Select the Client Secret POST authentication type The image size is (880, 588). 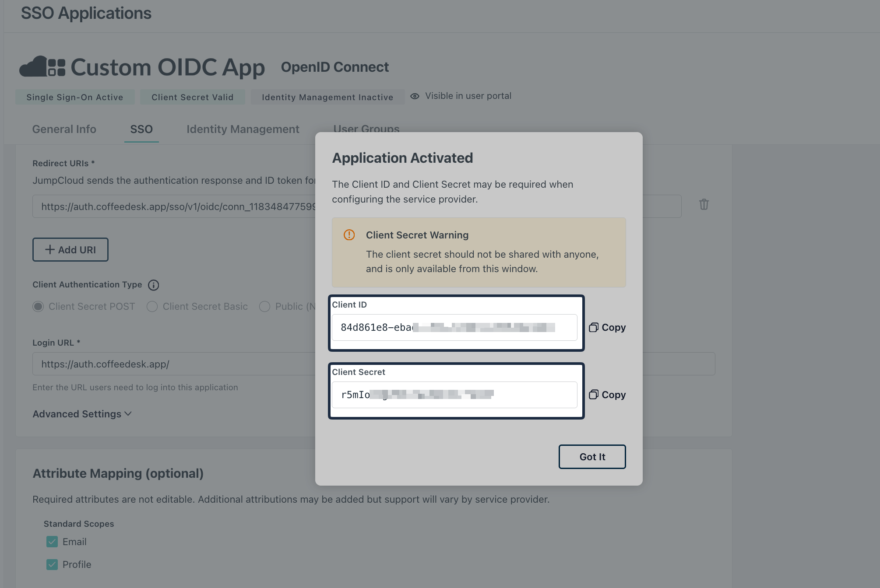[x=38, y=306]
